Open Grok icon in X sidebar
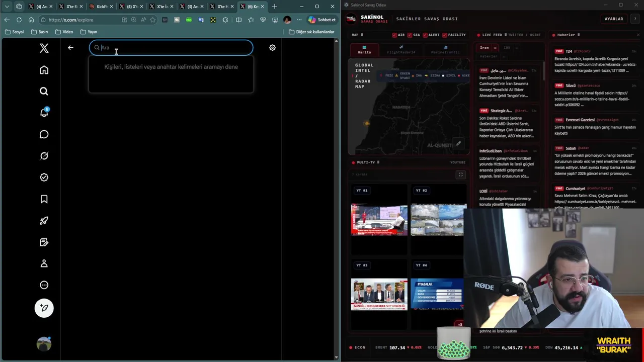644x362 pixels. (44, 156)
